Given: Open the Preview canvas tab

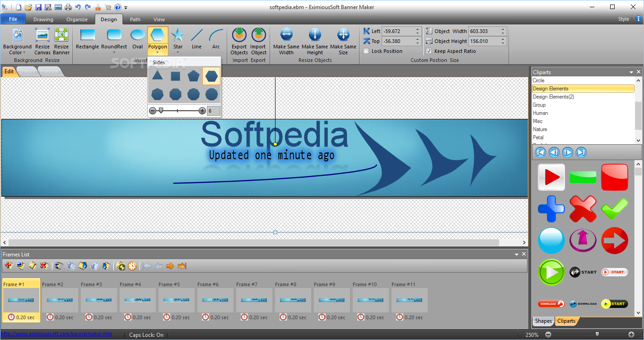Looking at the screenshot, I should click(x=50, y=71).
